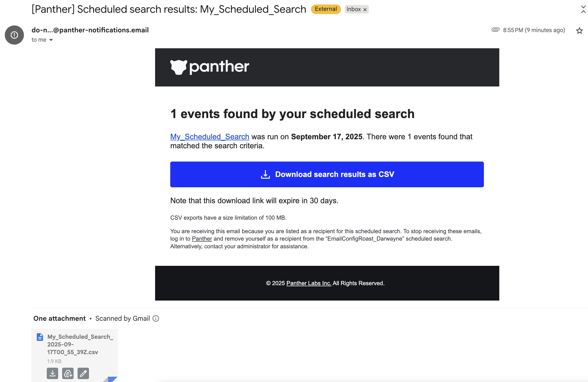Expand recipient details via the 'to me' arrow
The height and width of the screenshot is (382, 588).
(50, 40)
